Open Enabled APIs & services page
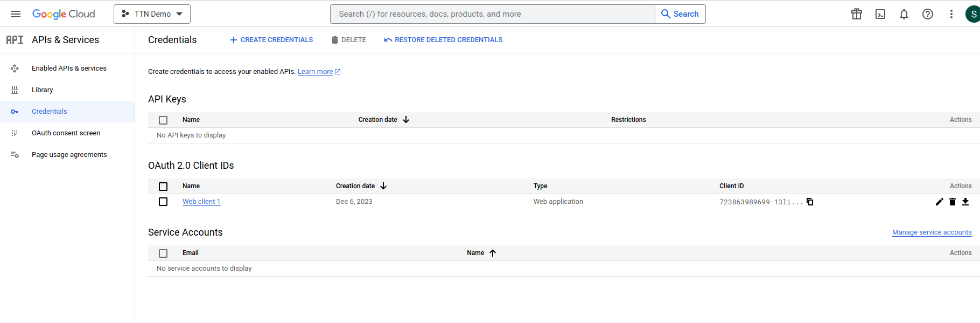Screen dimensions: 980x323 (69, 68)
